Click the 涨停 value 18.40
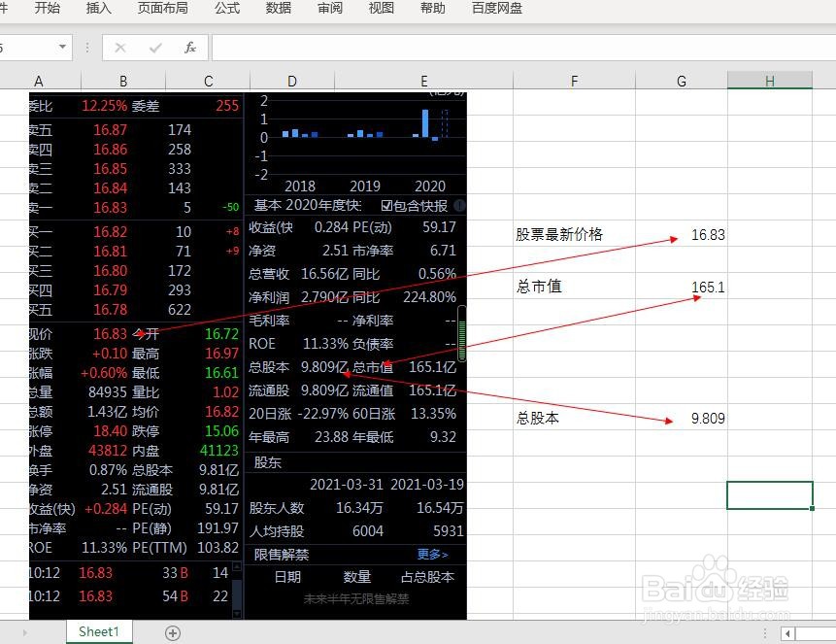The image size is (836, 644). (110, 431)
